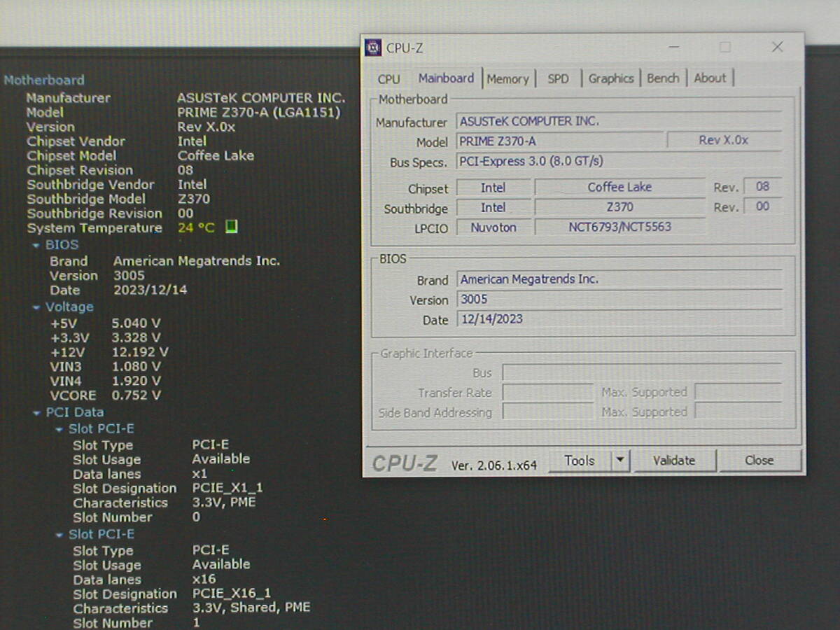Image resolution: width=840 pixels, height=630 pixels.
Task: Switch to the Graphics tab
Action: click(x=610, y=78)
